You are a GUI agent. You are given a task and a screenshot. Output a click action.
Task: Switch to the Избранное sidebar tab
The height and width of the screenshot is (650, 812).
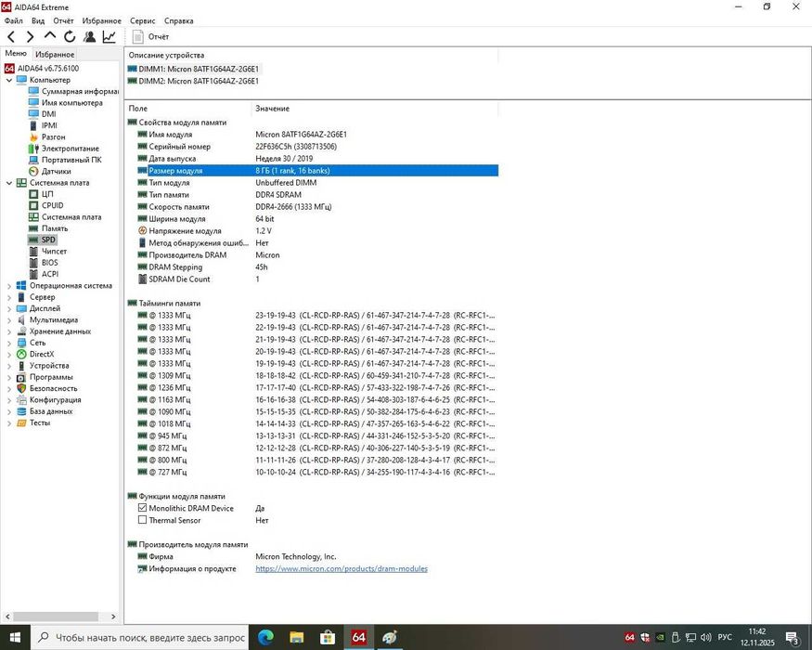[x=55, y=54]
